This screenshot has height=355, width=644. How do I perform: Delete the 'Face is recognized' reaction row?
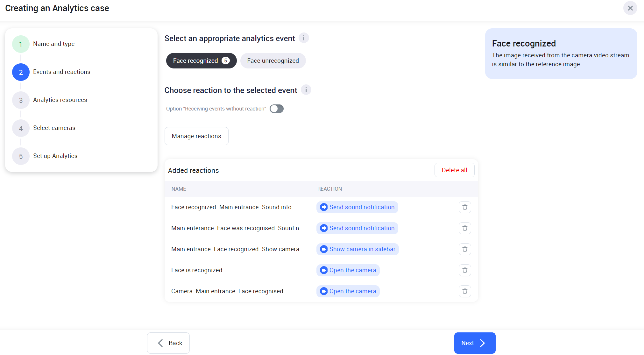(x=465, y=270)
